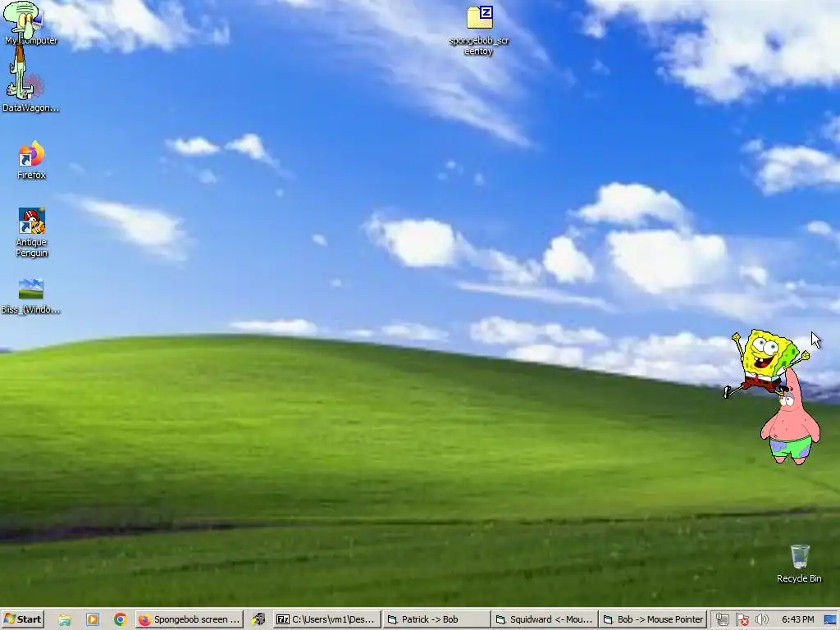This screenshot has width=840, height=630.
Task: Launch the file explorer quick-launch icon
Action: tap(65, 620)
